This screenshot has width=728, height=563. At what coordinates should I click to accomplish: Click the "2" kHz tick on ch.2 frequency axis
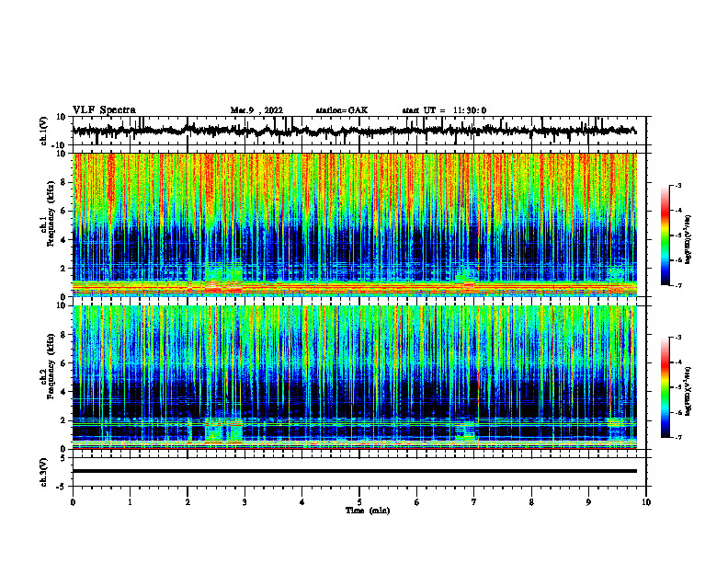[x=63, y=420]
